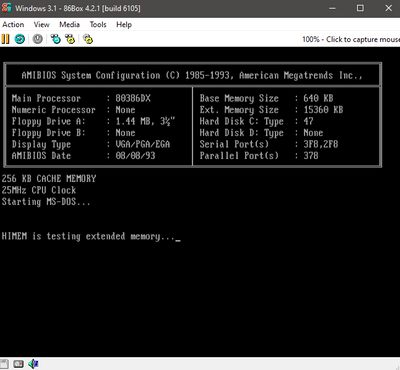Click the AMIBIOS System Configuration header text
The width and height of the screenshot is (400, 370).
point(192,75)
